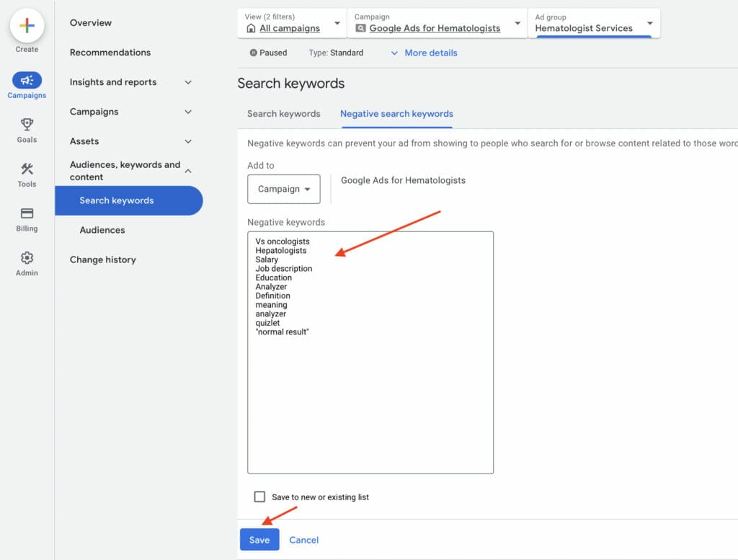Expand the Ad group Hematologist Services dropdown
This screenshot has width=738, height=560.
tap(650, 23)
